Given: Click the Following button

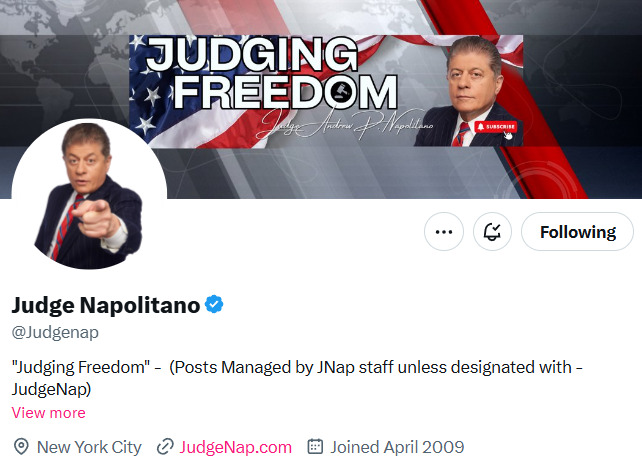Looking at the screenshot, I should 577,232.
